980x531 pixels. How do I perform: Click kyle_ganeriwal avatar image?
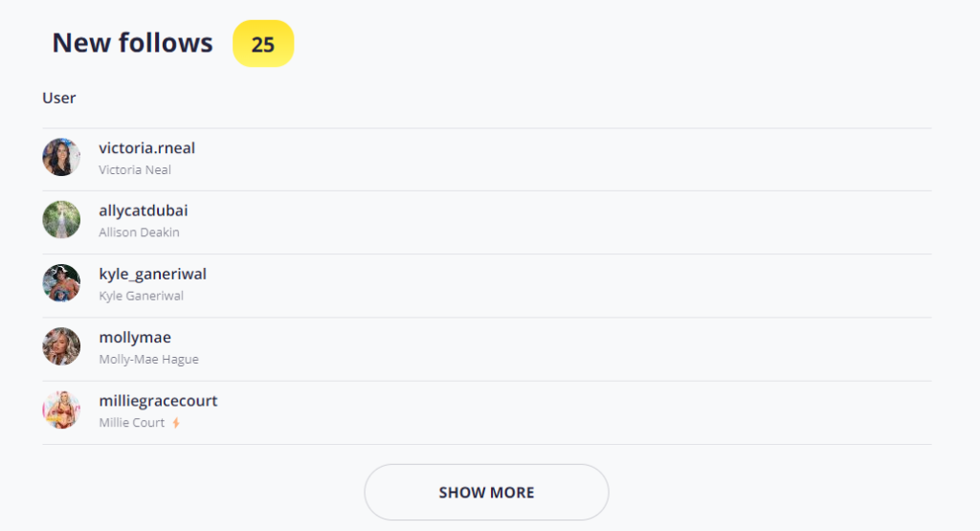coord(61,283)
